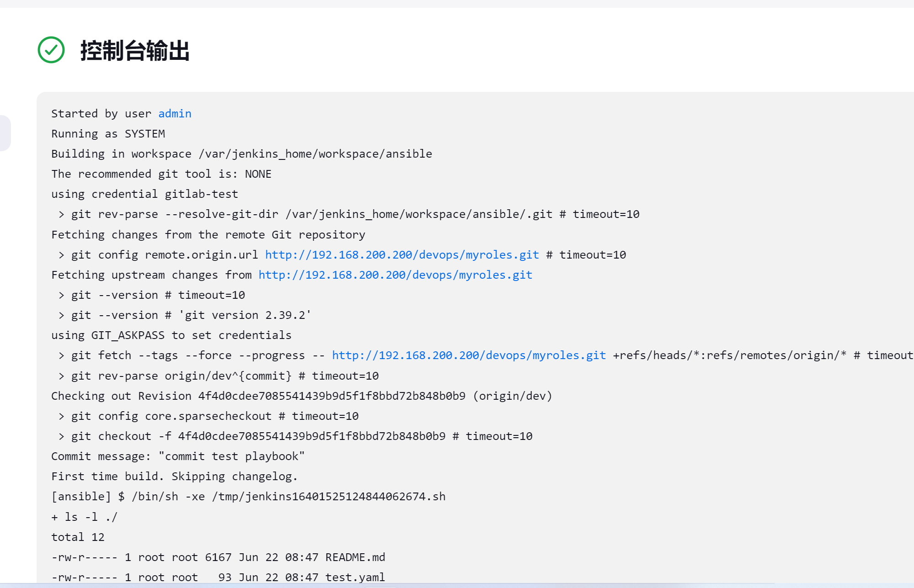Click the 'git checkout -f' command line

pos(295,436)
